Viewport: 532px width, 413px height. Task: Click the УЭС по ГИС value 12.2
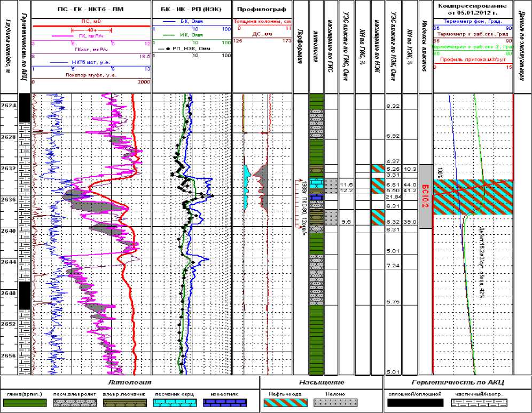click(x=347, y=190)
